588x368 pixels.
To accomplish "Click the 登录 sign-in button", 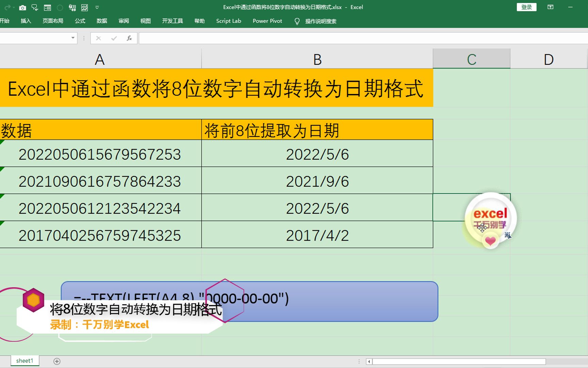I will point(526,7).
